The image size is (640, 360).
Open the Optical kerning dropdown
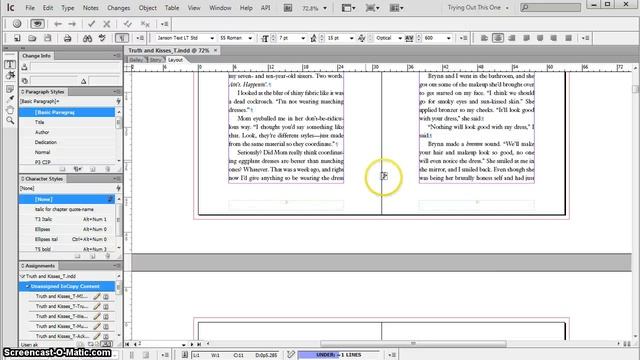click(400, 38)
